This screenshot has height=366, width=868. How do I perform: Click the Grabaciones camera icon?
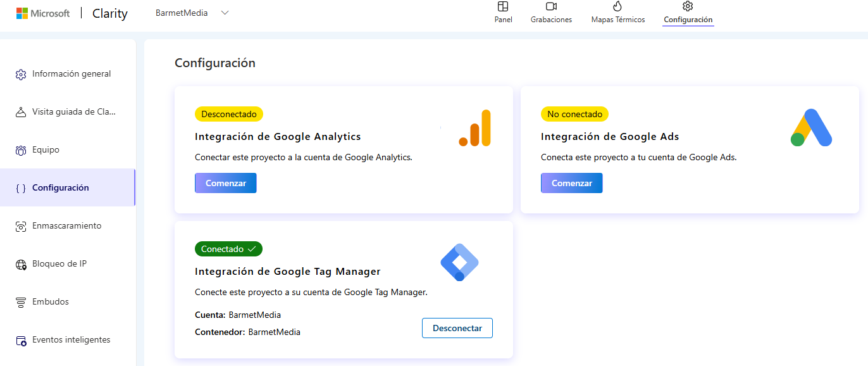(x=551, y=6)
